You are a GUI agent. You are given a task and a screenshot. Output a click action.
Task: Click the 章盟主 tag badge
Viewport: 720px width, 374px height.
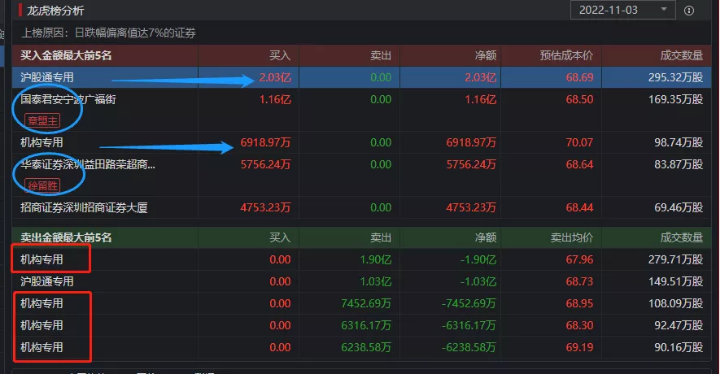[42, 121]
